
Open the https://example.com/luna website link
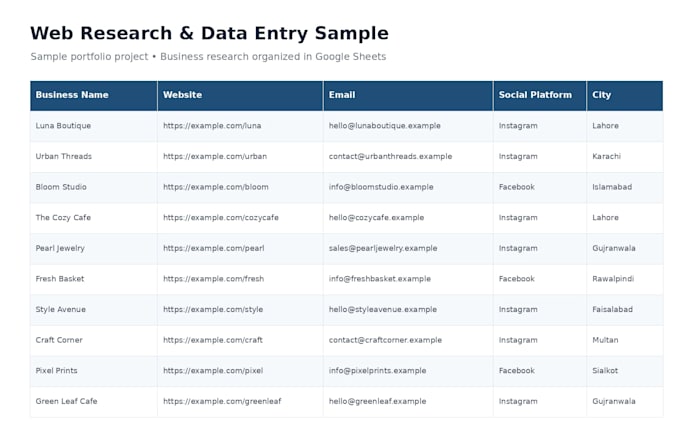tap(212, 126)
